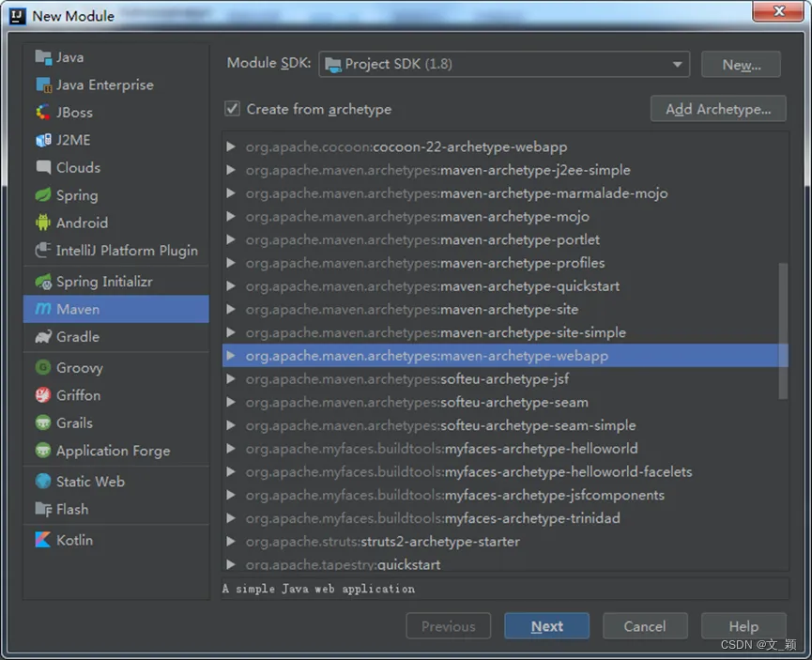Expand struts2-archetype-starter arrow

pyautogui.click(x=231, y=542)
